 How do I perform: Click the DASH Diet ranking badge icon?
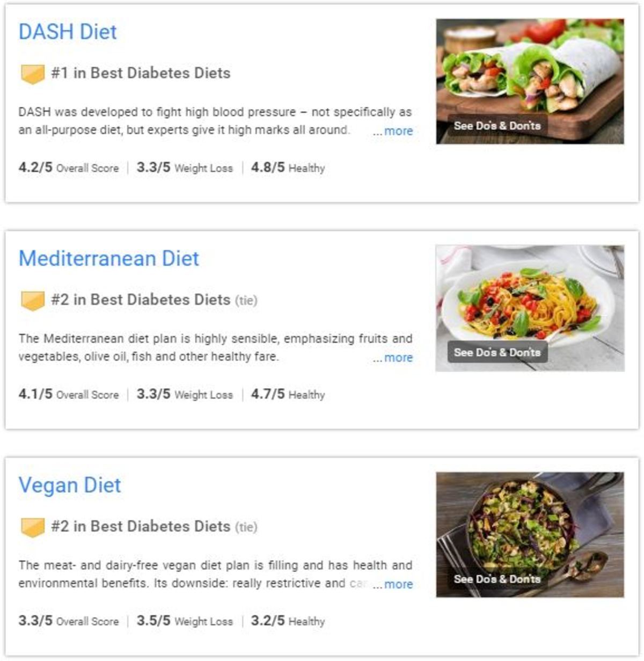32,74
